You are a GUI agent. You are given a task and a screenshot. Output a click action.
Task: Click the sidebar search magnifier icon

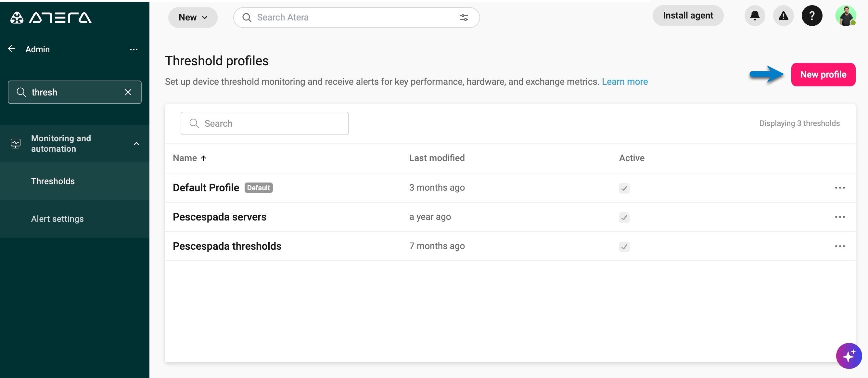(x=21, y=92)
